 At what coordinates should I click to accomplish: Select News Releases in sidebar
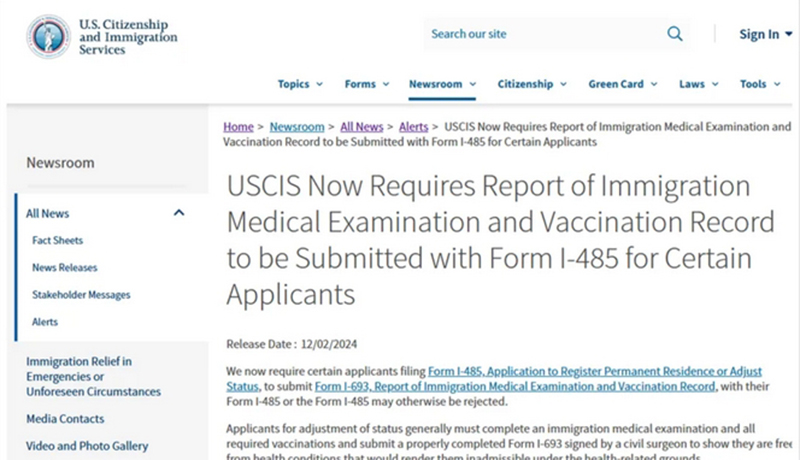[66, 268]
